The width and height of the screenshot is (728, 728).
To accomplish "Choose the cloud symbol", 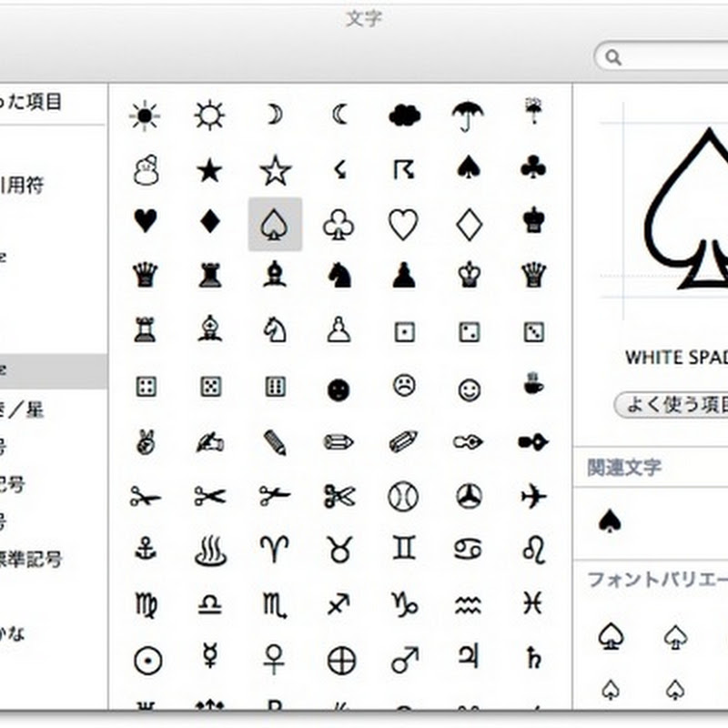I will (404, 116).
